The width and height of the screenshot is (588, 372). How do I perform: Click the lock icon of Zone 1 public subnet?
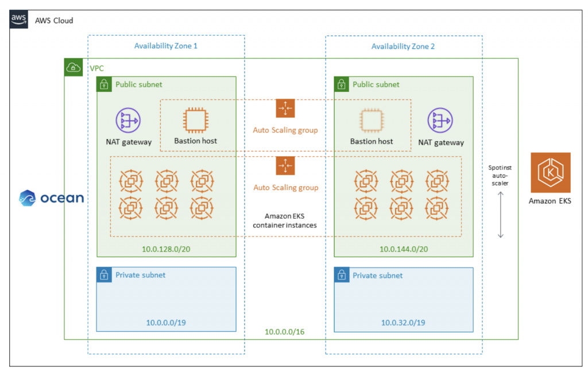(105, 84)
